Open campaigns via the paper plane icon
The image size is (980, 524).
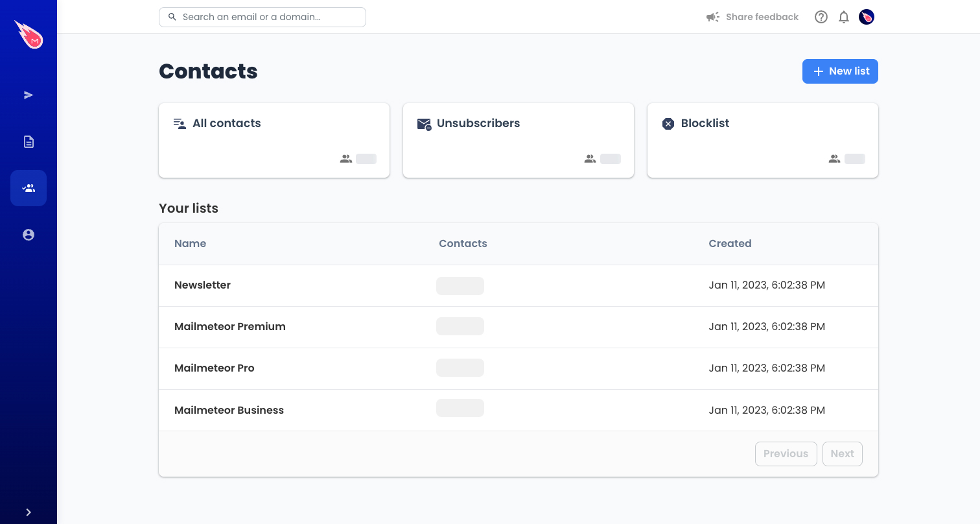pyautogui.click(x=29, y=95)
